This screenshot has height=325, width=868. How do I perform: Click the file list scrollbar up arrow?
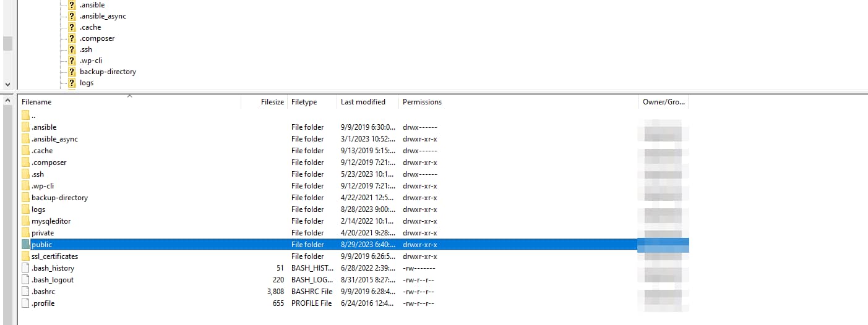point(7,101)
